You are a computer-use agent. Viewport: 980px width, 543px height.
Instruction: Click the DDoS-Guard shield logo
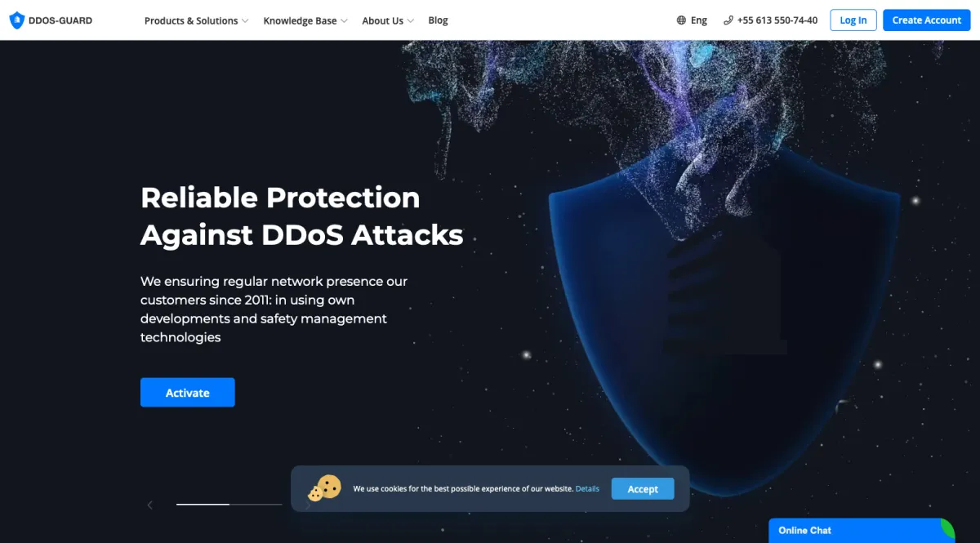pos(16,20)
